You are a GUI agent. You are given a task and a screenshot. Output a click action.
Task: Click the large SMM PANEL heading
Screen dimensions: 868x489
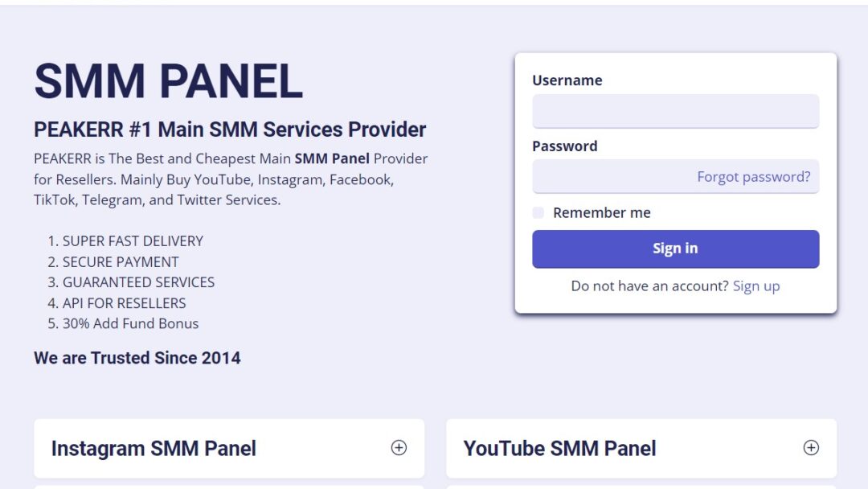(168, 81)
